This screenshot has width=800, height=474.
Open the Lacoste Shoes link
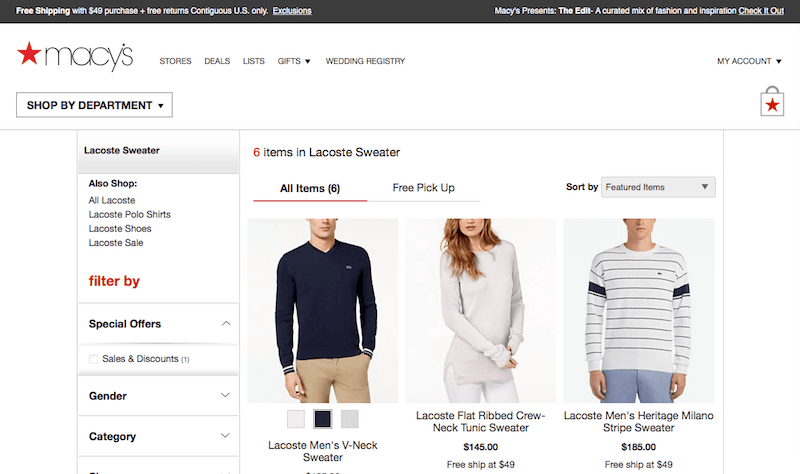120,229
